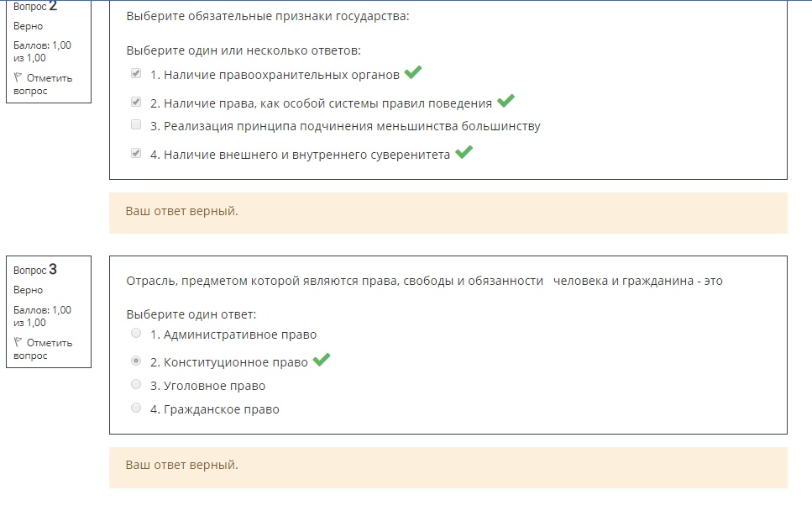The height and width of the screenshot is (506, 812).
Task: Click green checkmark beside правоохранительных органов answer
Action: [x=413, y=72]
